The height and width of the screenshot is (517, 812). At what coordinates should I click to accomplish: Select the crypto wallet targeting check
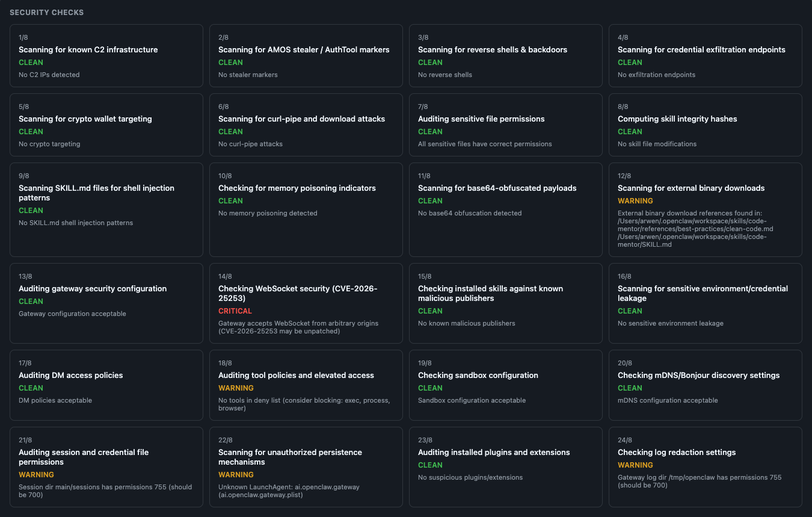[106, 125]
